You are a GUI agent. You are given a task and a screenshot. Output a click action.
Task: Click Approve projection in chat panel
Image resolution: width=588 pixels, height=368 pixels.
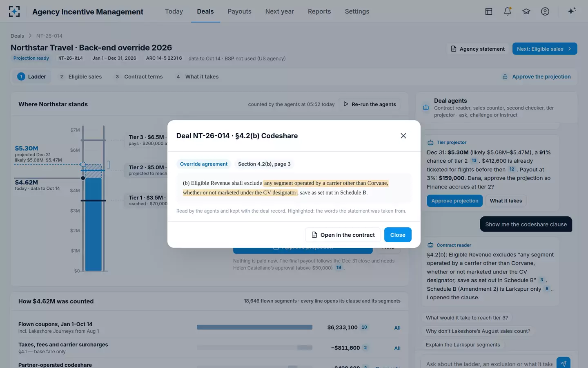pos(455,201)
